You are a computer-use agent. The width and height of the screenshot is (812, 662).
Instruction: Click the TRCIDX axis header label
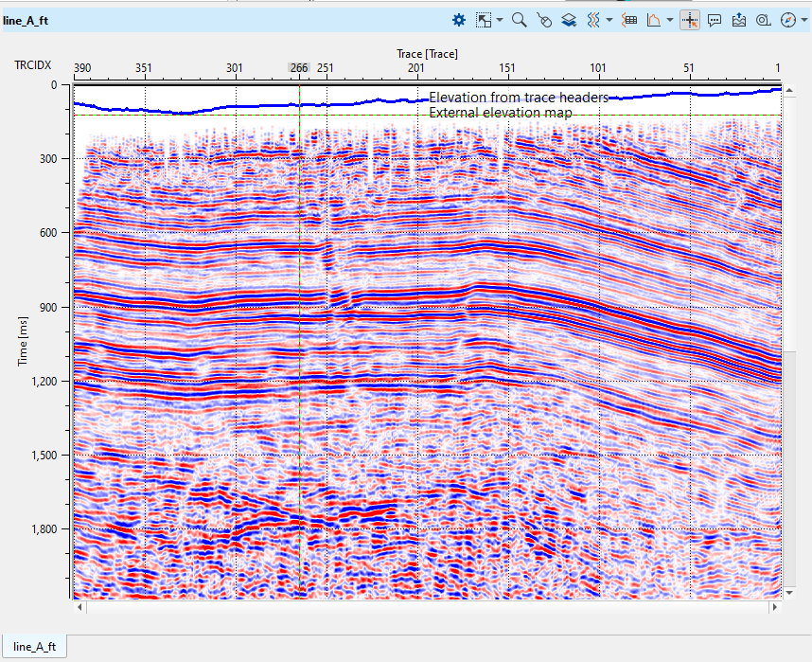click(32, 65)
